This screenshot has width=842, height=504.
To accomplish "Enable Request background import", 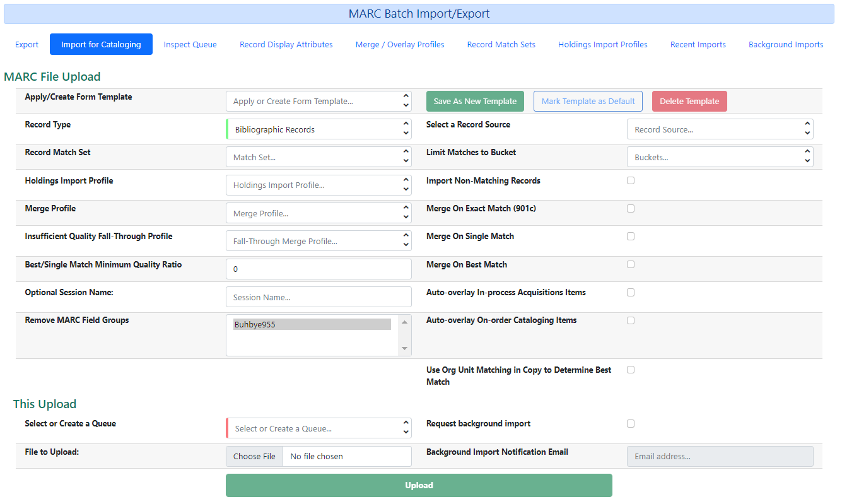I will (631, 423).
